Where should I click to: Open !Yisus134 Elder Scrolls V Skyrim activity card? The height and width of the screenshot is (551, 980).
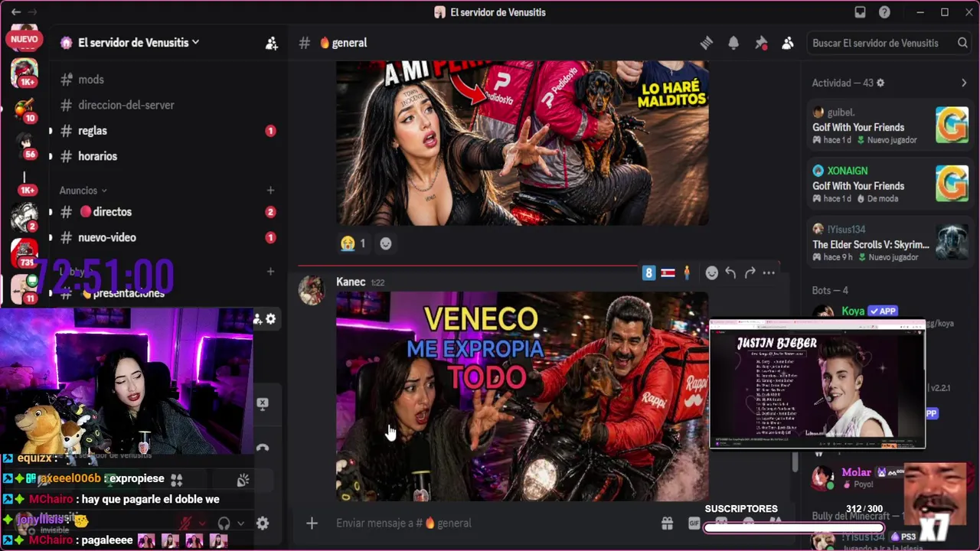(x=890, y=243)
